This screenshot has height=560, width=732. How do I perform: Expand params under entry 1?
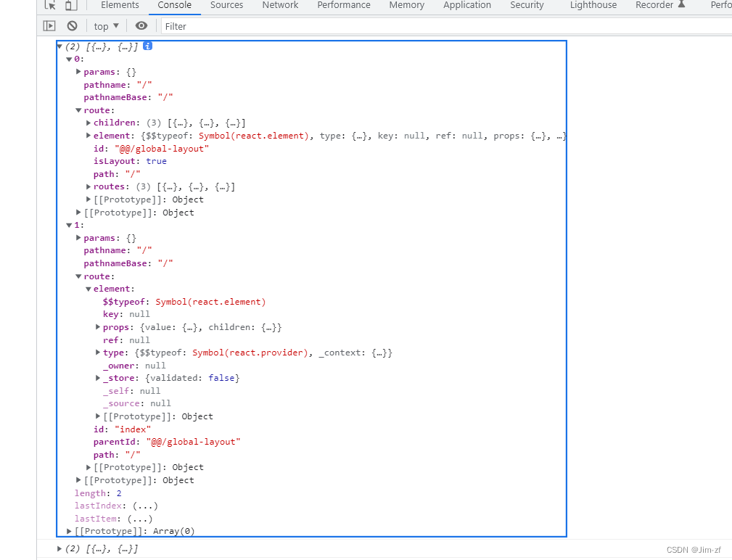(78, 237)
